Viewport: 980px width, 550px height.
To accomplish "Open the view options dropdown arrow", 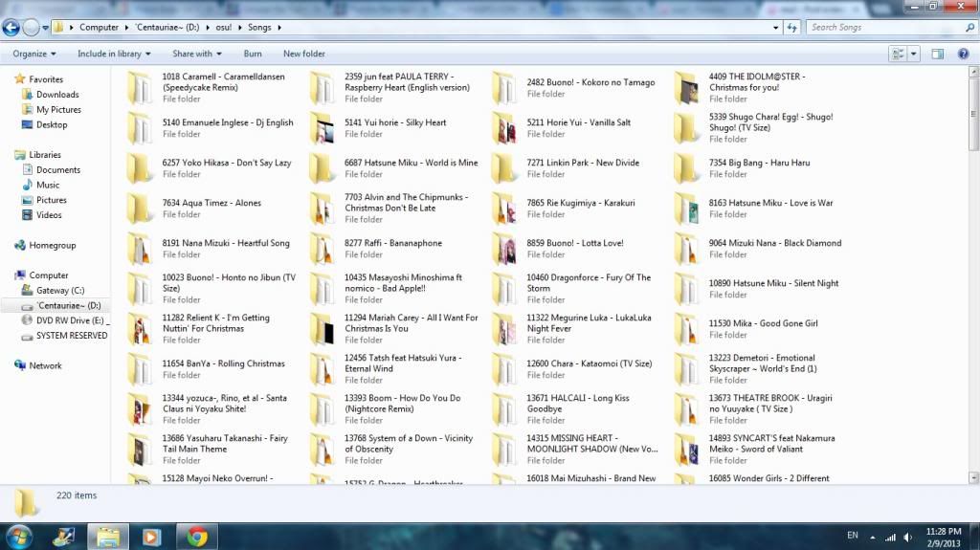I will [x=913, y=54].
